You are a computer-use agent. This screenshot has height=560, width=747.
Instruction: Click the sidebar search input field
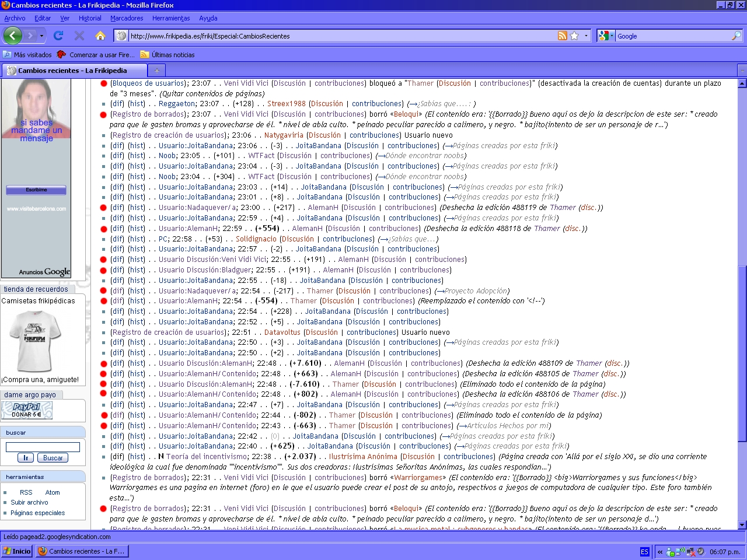[43, 447]
